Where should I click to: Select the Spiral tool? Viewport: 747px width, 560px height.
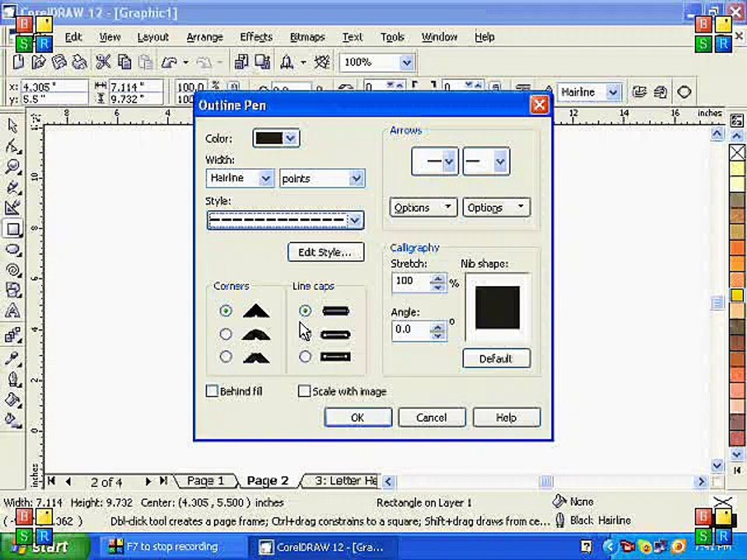[13, 270]
